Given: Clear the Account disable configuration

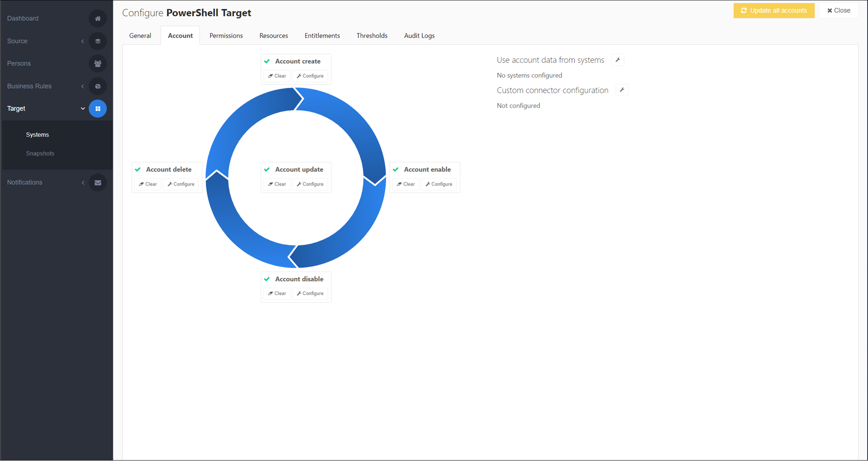Looking at the screenshot, I should click(277, 294).
